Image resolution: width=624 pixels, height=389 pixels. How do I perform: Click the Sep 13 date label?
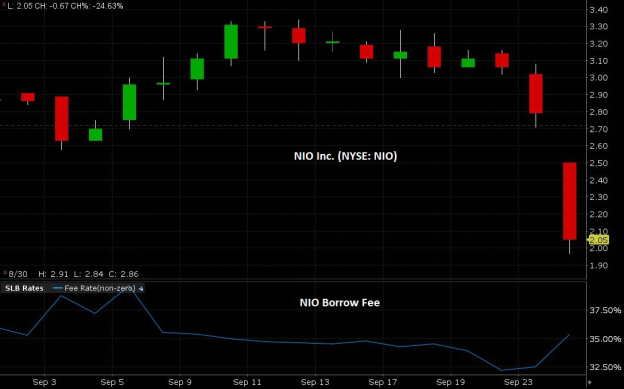315,382
